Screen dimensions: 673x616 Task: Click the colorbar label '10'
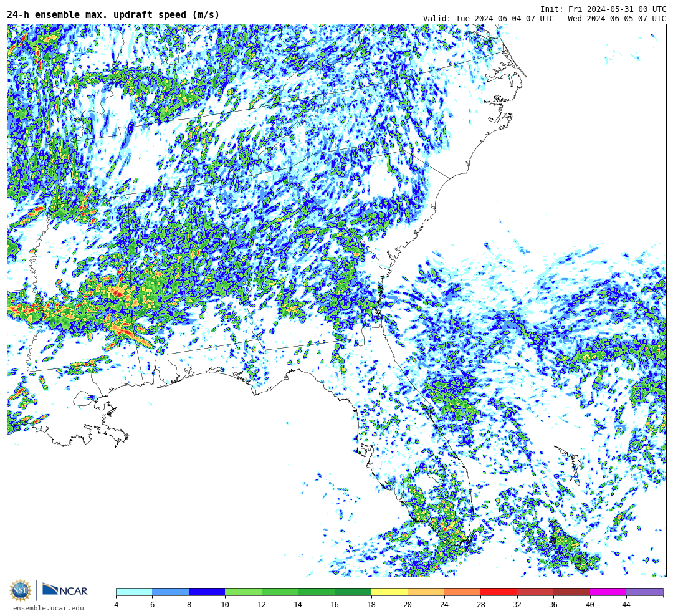pos(225,605)
